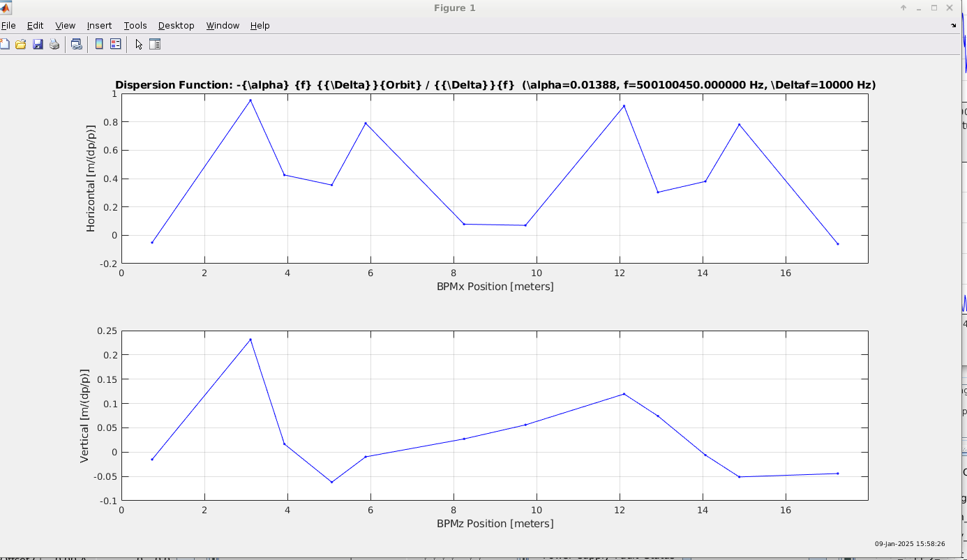The image size is (967, 560).
Task: Insert a colorbar using the toolbar icon
Action: pyautogui.click(x=99, y=44)
